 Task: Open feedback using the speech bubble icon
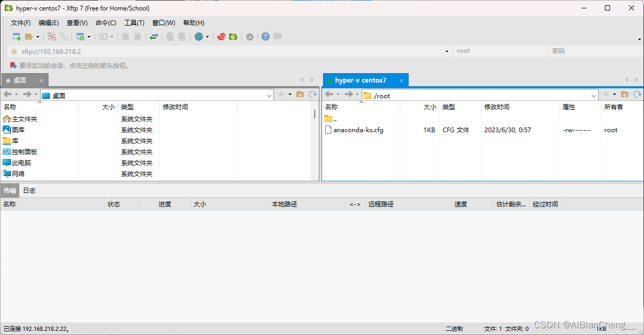(277, 37)
